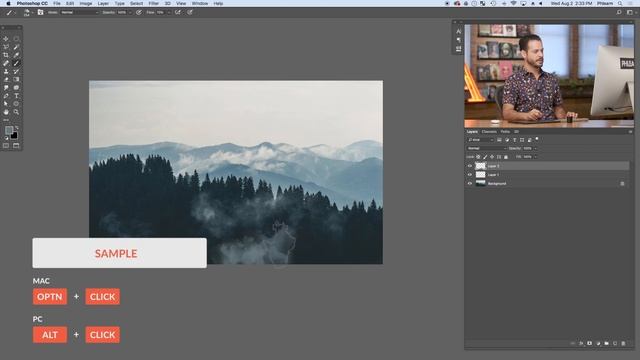Image resolution: width=640 pixels, height=360 pixels.
Task: Select the Eraser tool
Action: coord(6,80)
